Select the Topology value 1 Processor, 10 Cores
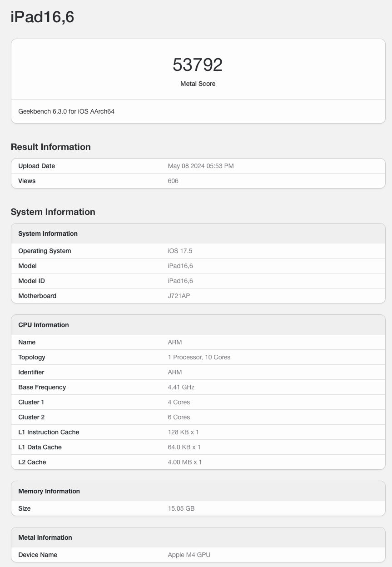This screenshot has width=392, height=567. coord(199,357)
